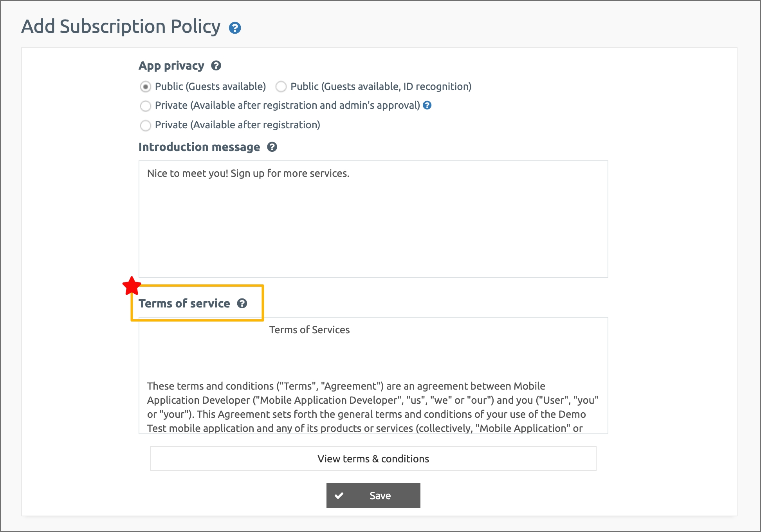Open help icon beside Add Subscription Policy title
Image resolution: width=761 pixels, height=532 pixels.
point(235,28)
